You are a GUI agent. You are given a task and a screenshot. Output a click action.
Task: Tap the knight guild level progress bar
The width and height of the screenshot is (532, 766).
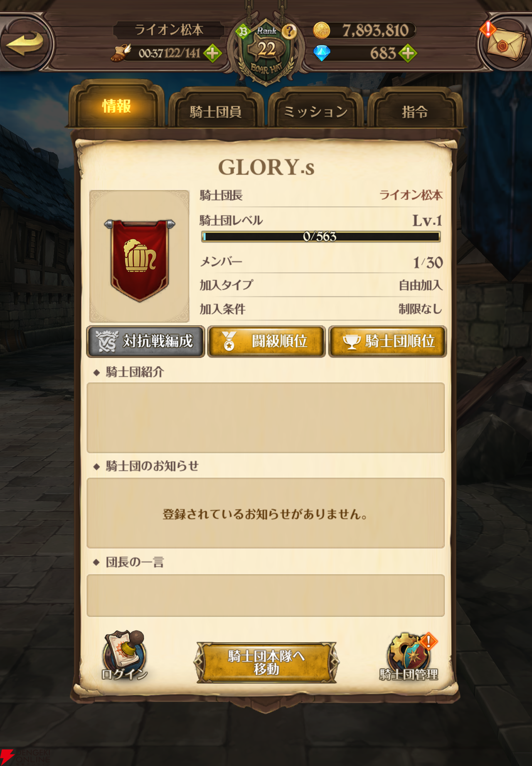click(x=320, y=237)
